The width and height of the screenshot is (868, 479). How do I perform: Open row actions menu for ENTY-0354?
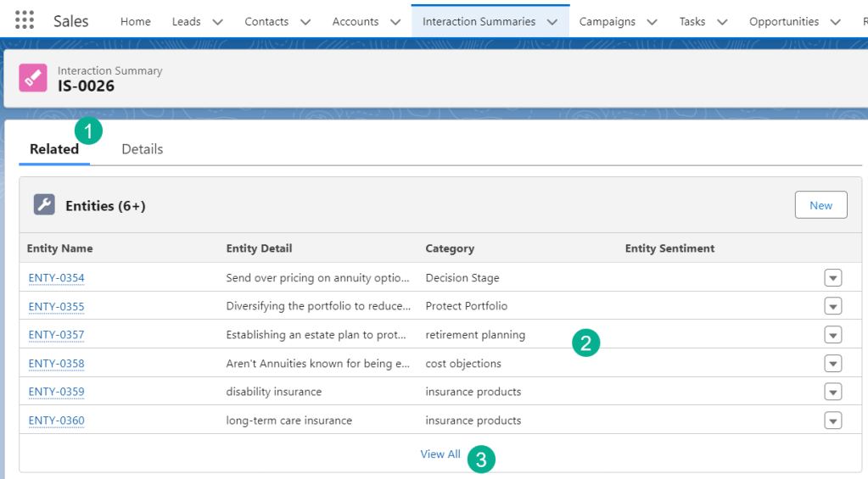tap(832, 278)
